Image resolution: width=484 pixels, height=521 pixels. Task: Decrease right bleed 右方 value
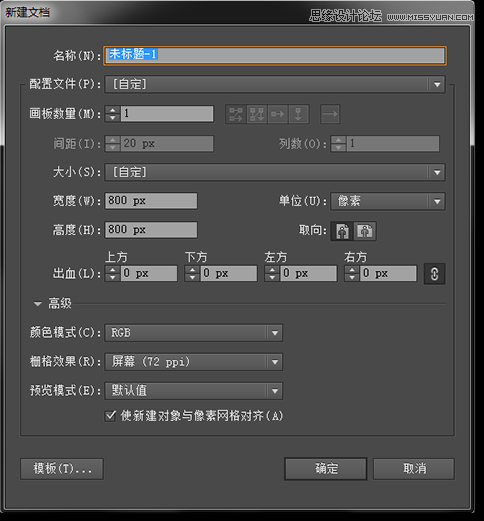pos(352,277)
